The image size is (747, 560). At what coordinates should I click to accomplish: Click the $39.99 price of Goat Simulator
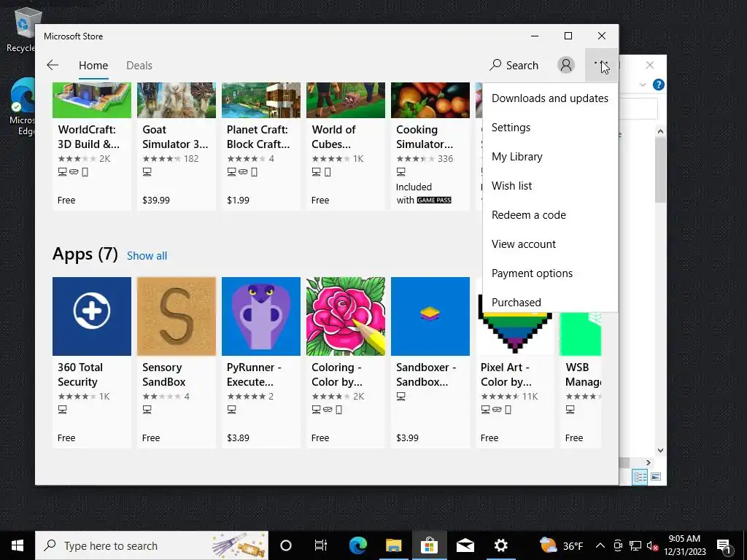tap(156, 200)
